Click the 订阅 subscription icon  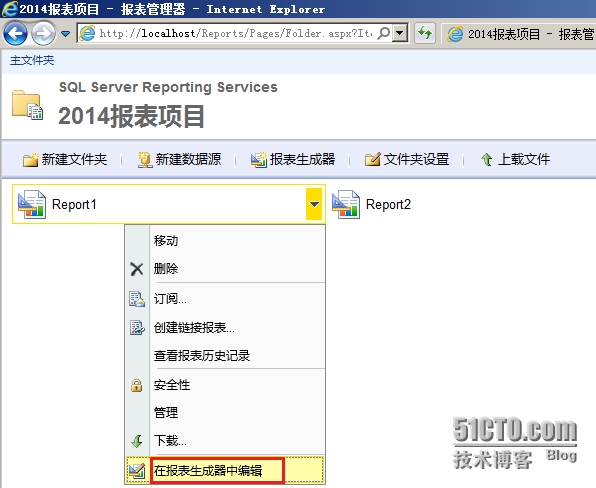[137, 299]
